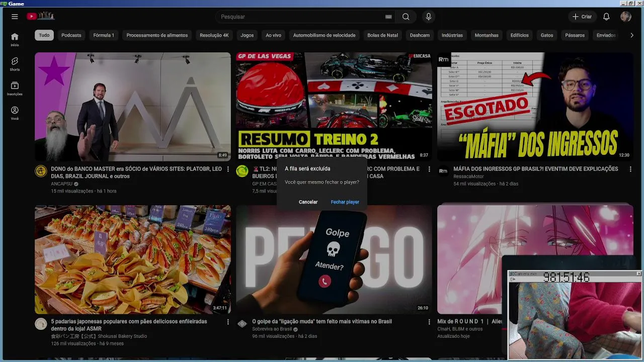Click the YouTube logo

pos(41,17)
